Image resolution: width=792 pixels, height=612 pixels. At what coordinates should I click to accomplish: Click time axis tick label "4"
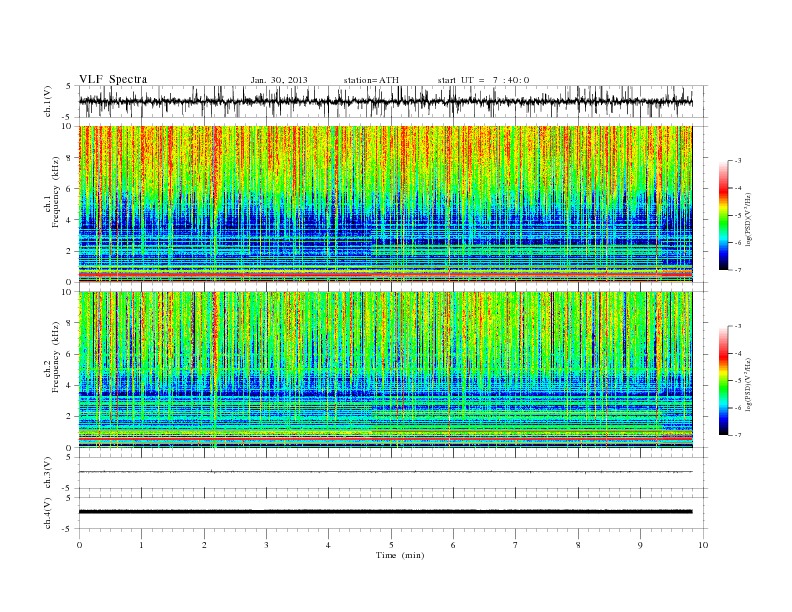point(328,545)
